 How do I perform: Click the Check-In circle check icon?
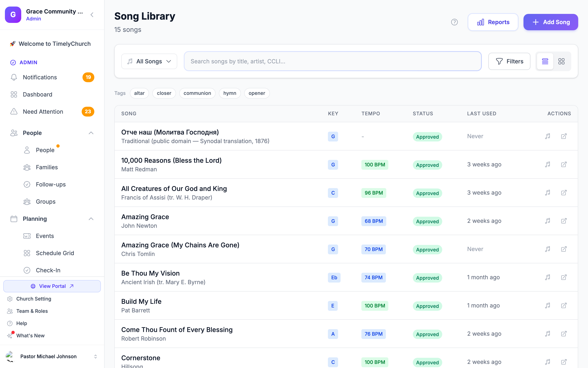tap(27, 270)
